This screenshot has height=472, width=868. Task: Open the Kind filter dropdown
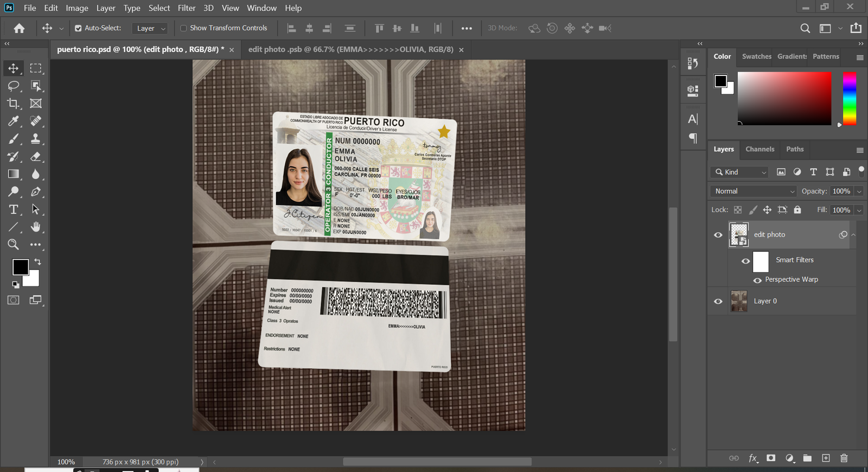tap(739, 172)
